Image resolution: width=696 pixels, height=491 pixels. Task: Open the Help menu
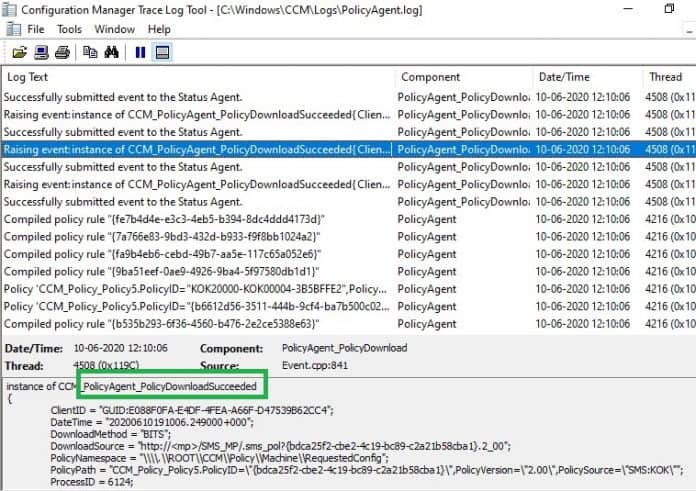coord(159,29)
